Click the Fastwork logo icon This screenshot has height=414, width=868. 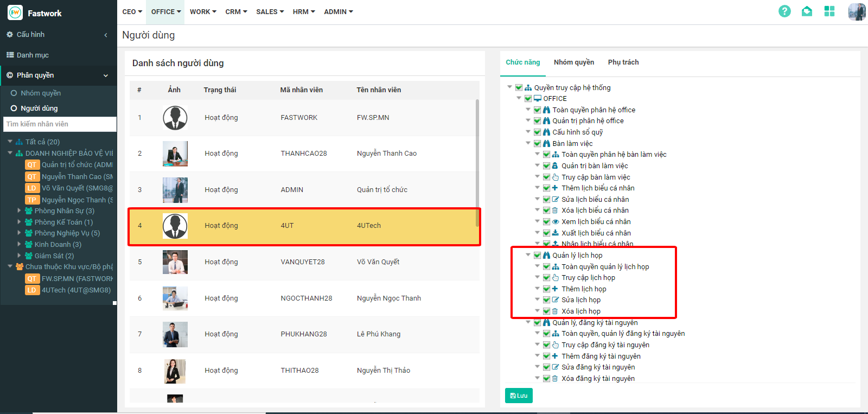[15, 12]
